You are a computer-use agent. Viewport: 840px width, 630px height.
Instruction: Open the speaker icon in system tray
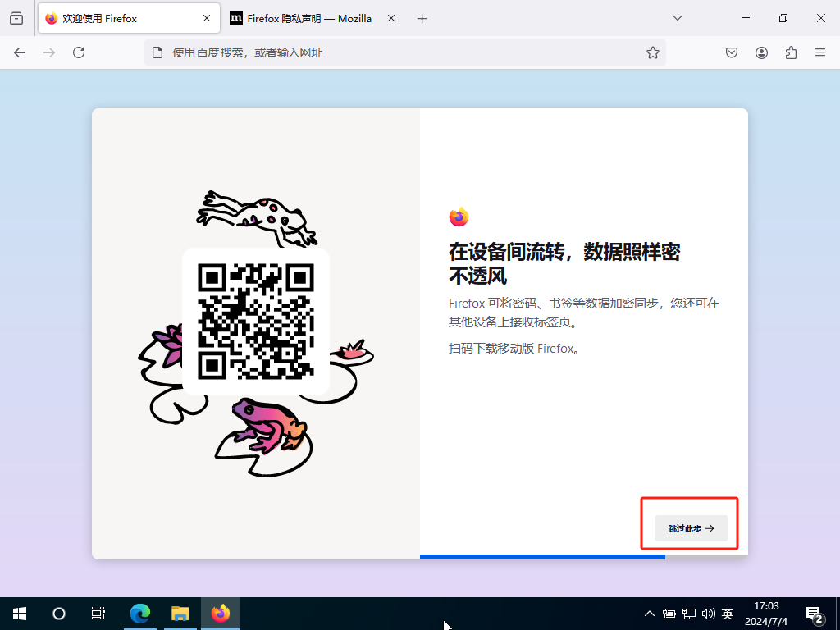tap(708, 613)
